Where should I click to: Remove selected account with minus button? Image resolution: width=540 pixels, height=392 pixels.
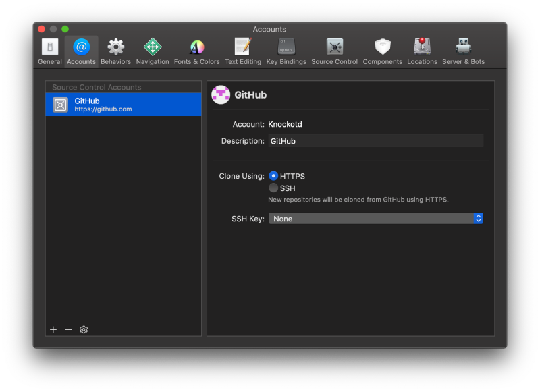point(69,329)
